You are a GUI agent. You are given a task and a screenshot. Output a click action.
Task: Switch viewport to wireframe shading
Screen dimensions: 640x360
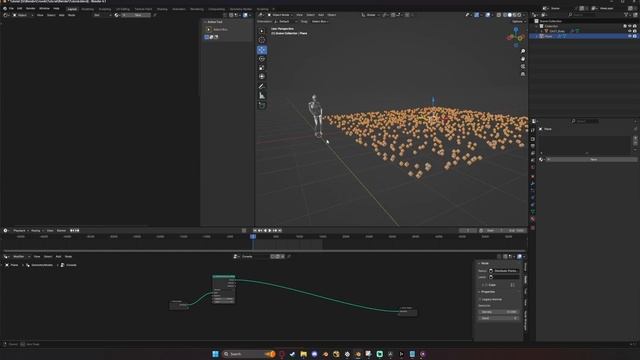(504, 15)
